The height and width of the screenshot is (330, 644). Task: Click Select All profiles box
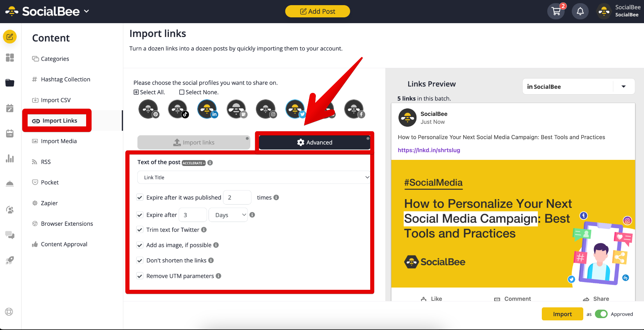pos(136,92)
